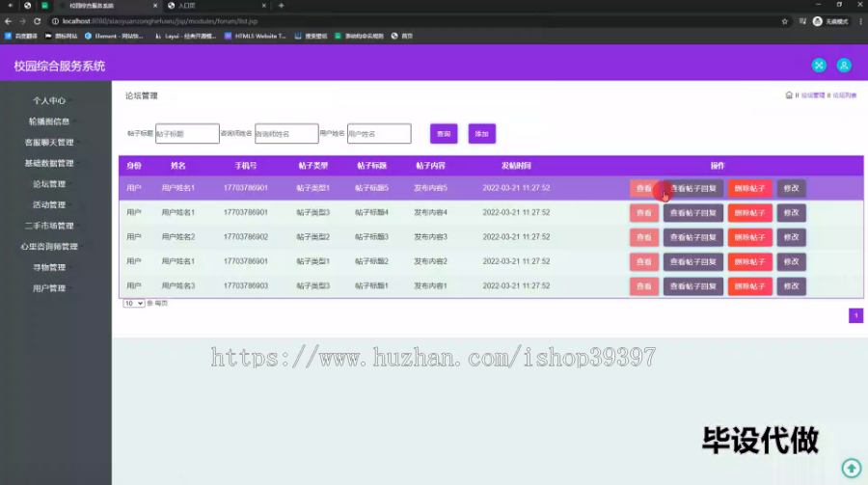The height and width of the screenshot is (485, 868).
Task: Click the 论坛列表 breadcrumb link
Action: 844,95
